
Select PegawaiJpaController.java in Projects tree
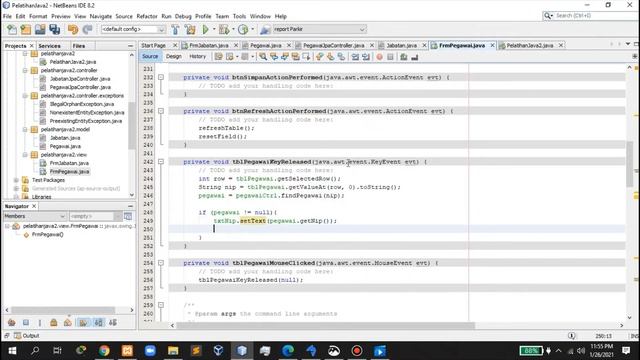[x=80, y=87]
